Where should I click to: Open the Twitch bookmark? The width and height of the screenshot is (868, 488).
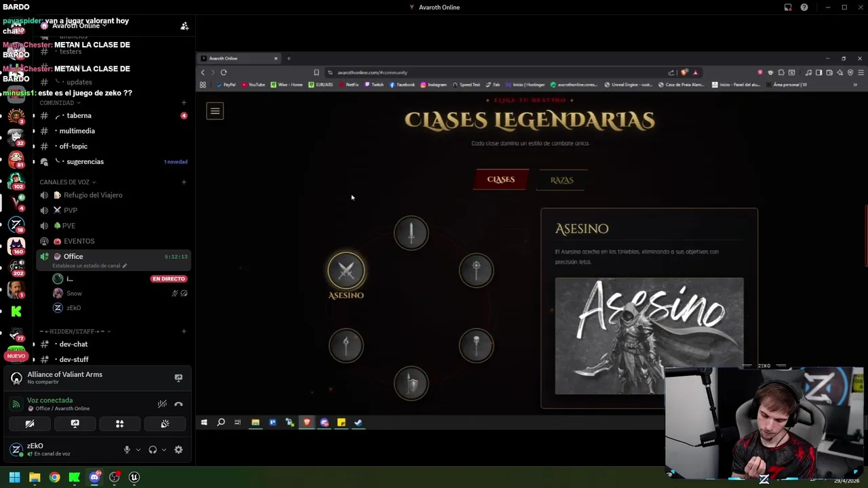click(x=374, y=85)
